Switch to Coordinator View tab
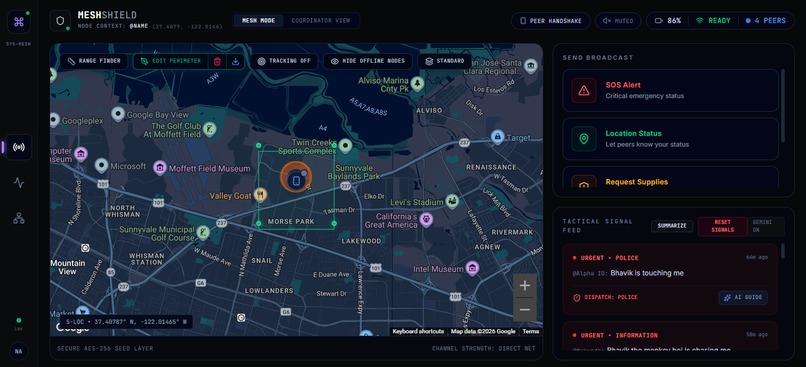The image size is (806, 367). pos(321,21)
